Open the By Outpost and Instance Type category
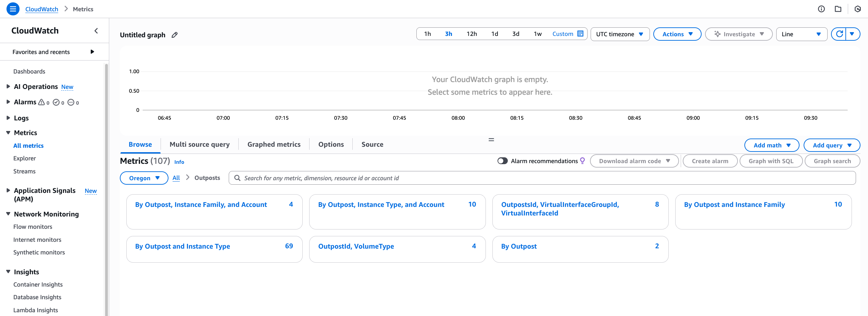This screenshot has width=868, height=316. (182, 246)
